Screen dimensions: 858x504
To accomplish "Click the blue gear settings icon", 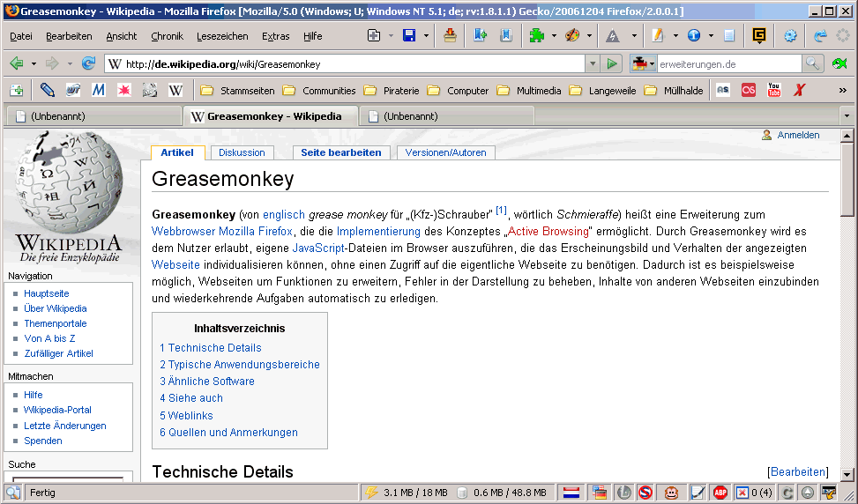I will point(790,36).
